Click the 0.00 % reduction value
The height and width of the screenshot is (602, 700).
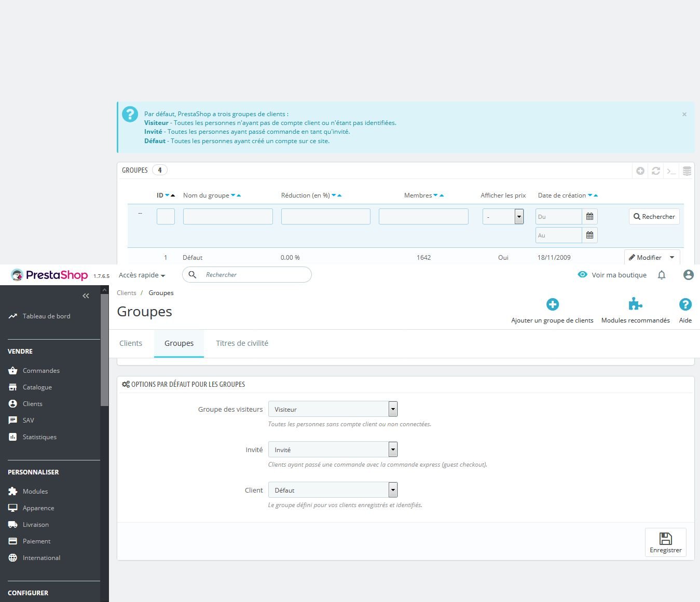tap(290, 258)
